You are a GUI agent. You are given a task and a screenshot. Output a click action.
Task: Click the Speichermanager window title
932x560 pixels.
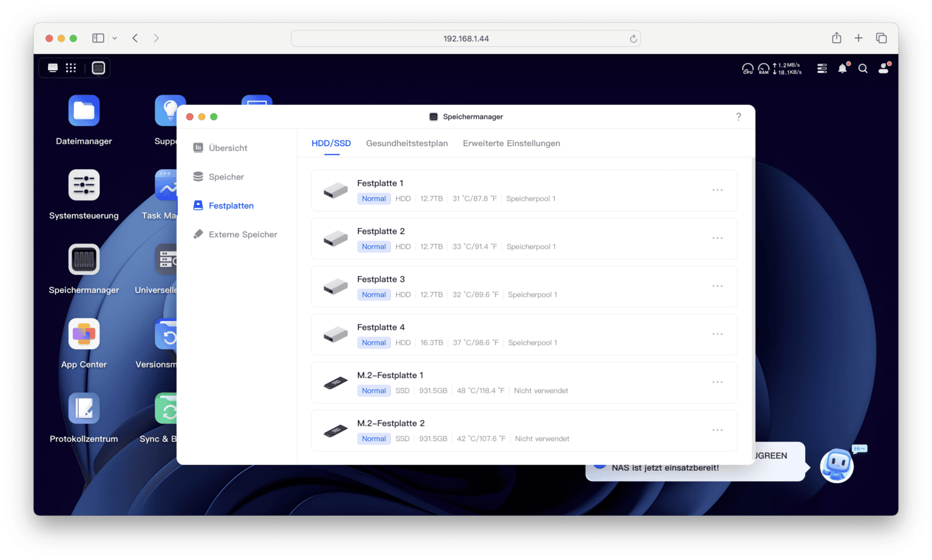tap(473, 116)
